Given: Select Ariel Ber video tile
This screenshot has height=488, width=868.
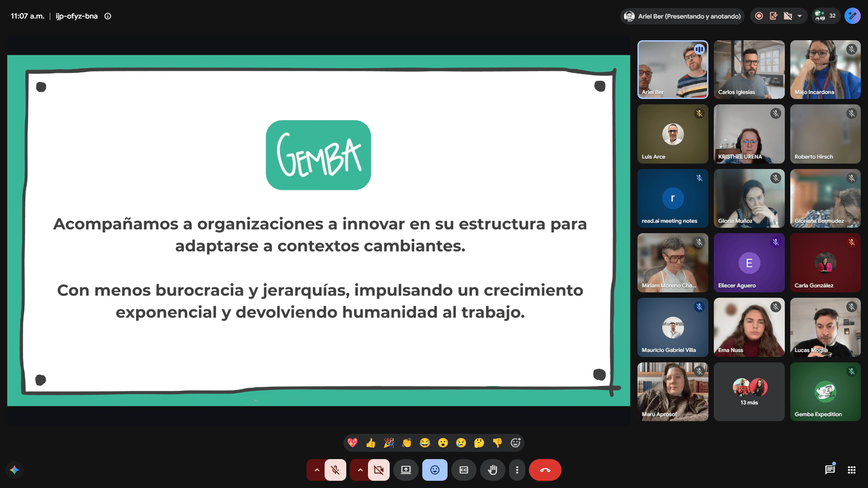Looking at the screenshot, I should click(673, 70).
